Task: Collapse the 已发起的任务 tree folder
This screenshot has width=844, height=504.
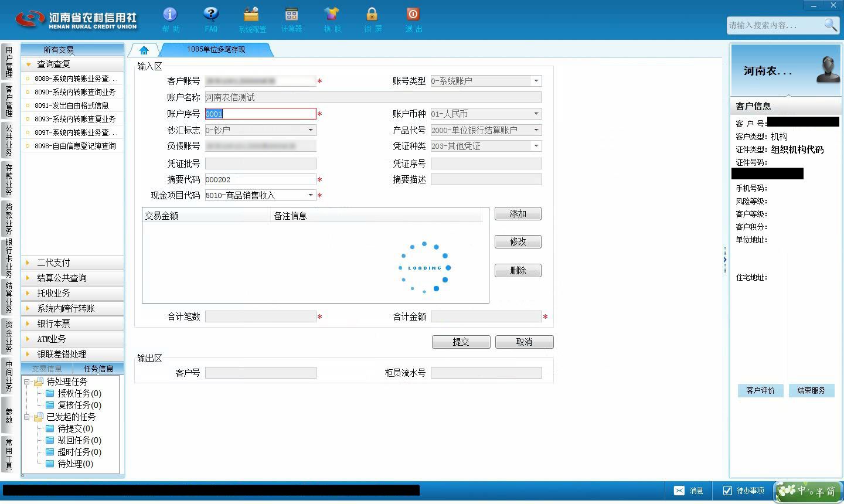Action: click(27, 417)
